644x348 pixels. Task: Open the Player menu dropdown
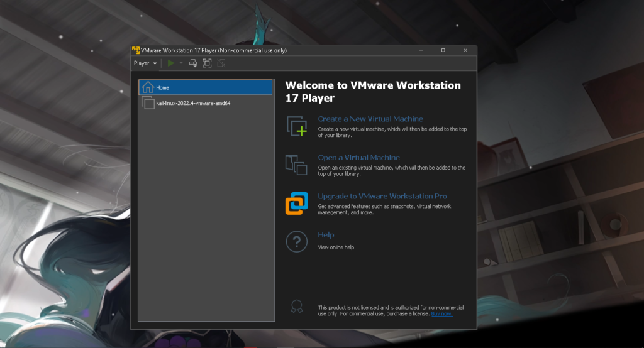click(145, 63)
